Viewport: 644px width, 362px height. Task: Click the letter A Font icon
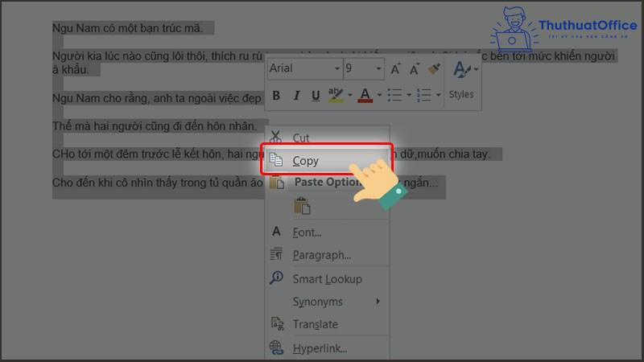pos(276,232)
